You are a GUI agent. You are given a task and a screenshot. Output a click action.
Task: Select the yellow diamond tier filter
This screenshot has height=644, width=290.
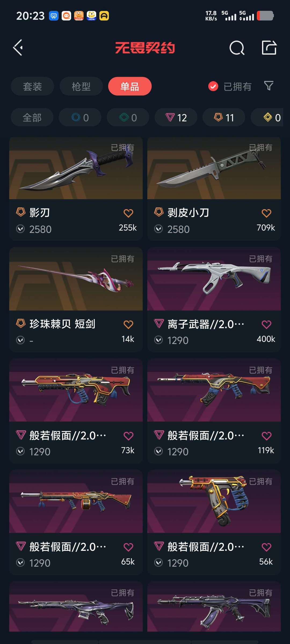tap(267, 117)
